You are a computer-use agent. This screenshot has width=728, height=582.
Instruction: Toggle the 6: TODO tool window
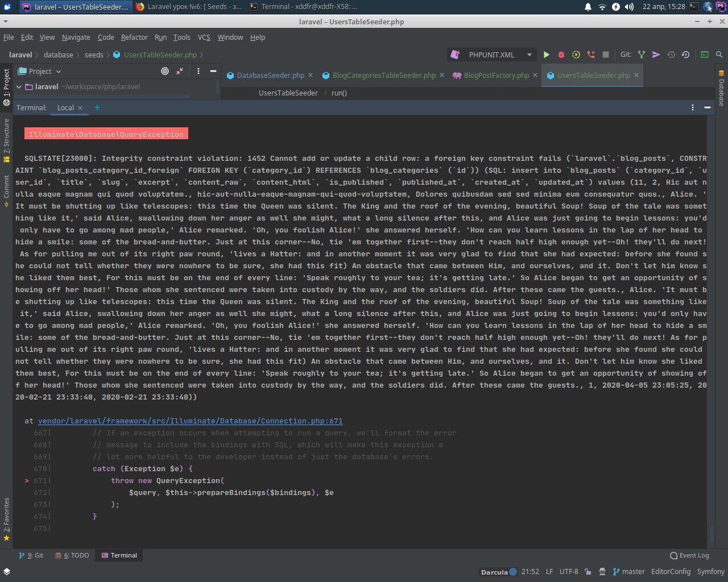72,555
